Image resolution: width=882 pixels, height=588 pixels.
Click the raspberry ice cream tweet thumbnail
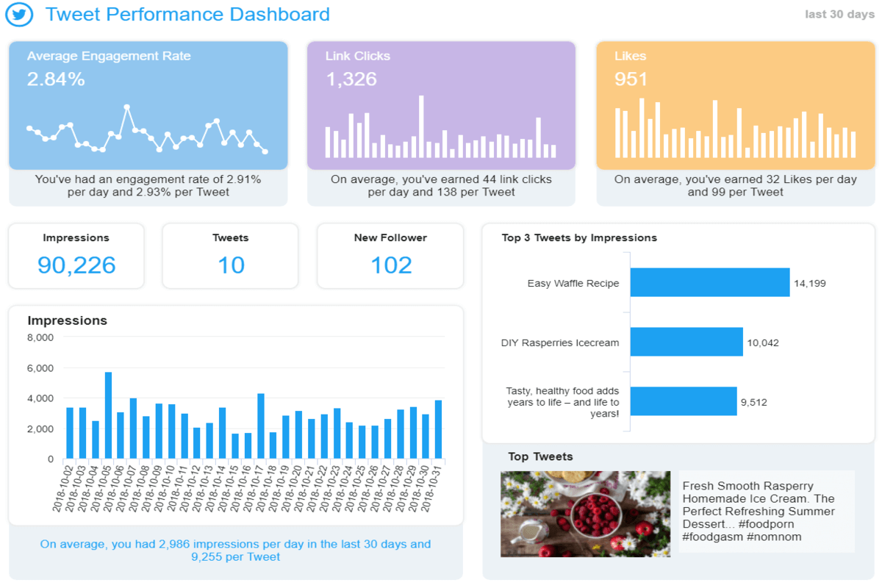click(586, 514)
